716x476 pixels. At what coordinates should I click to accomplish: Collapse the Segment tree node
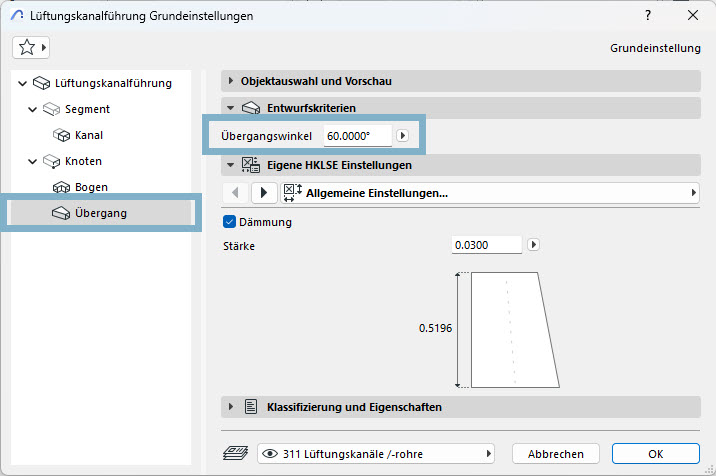tap(32, 110)
